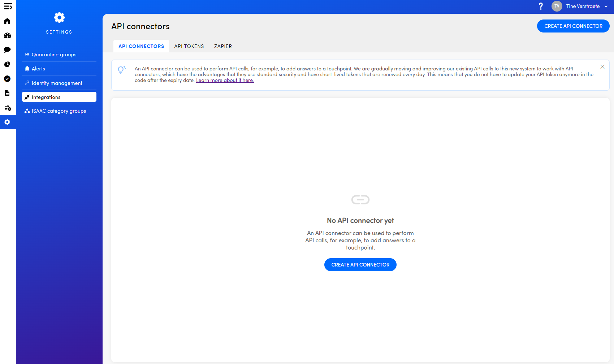Open the document page icon in sidebar
Image resolution: width=614 pixels, height=364 pixels.
7,93
